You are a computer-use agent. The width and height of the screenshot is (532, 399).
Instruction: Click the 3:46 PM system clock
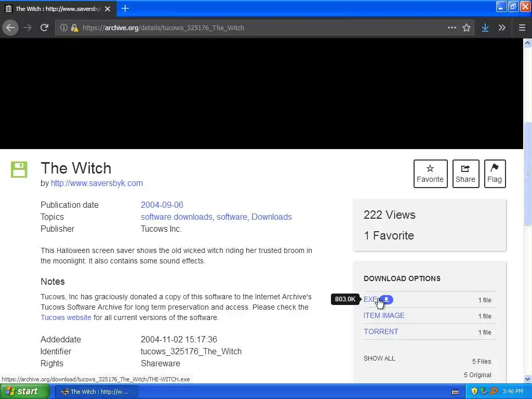click(x=513, y=392)
